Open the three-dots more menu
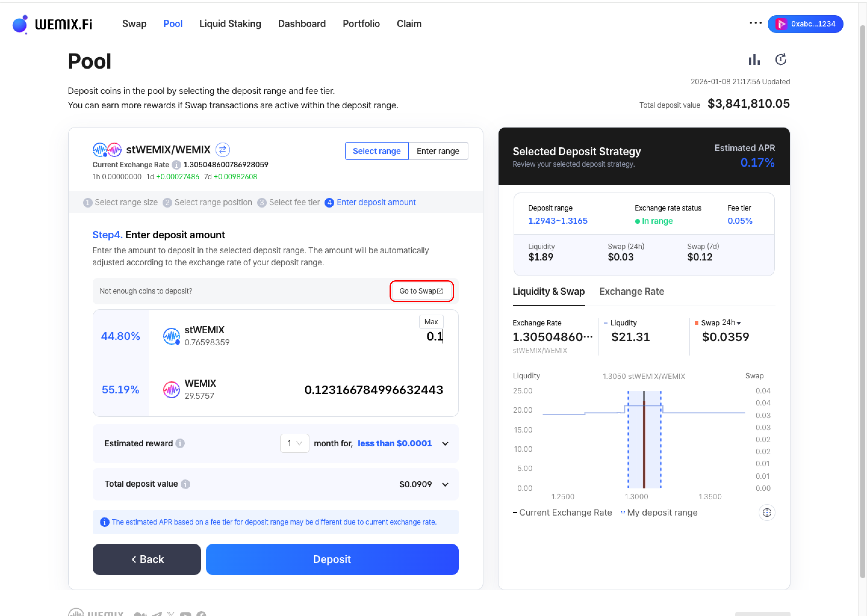 755,23
